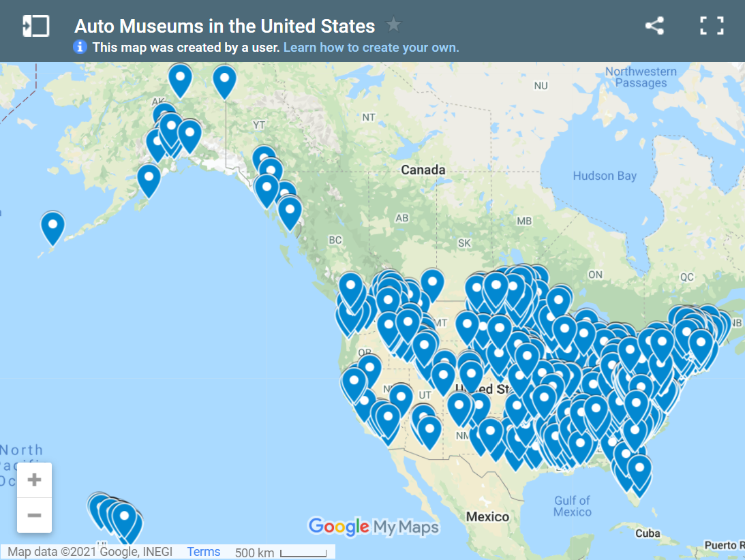The height and width of the screenshot is (560, 745).
Task: Star the Auto Museums map as favorite
Action: click(393, 25)
